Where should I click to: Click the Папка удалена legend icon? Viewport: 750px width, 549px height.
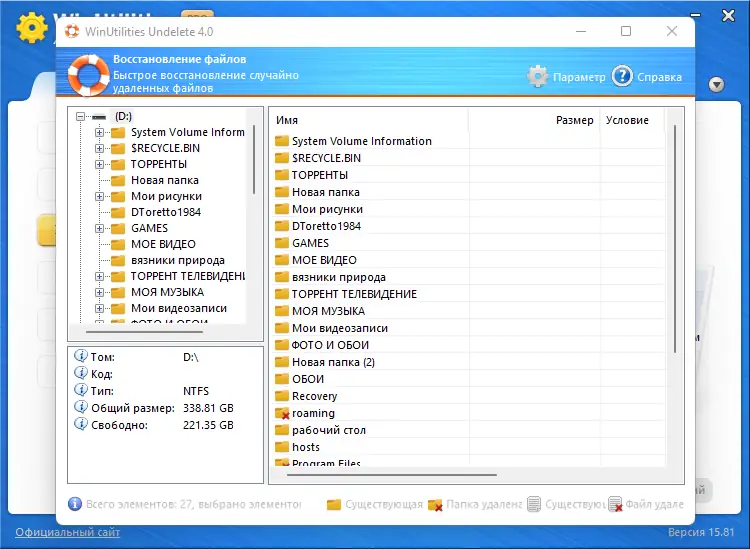point(435,505)
